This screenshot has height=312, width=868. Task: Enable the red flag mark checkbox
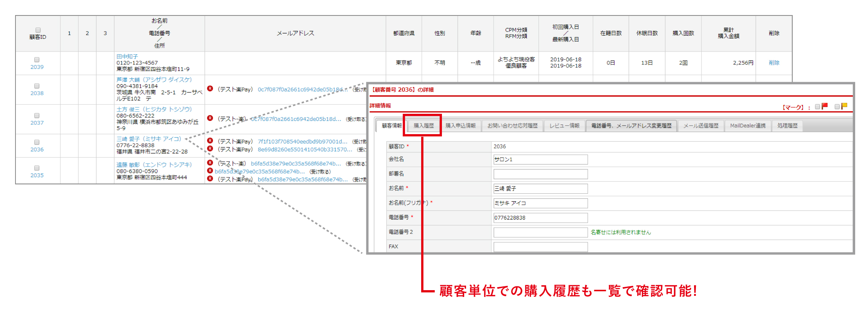[x=817, y=107]
